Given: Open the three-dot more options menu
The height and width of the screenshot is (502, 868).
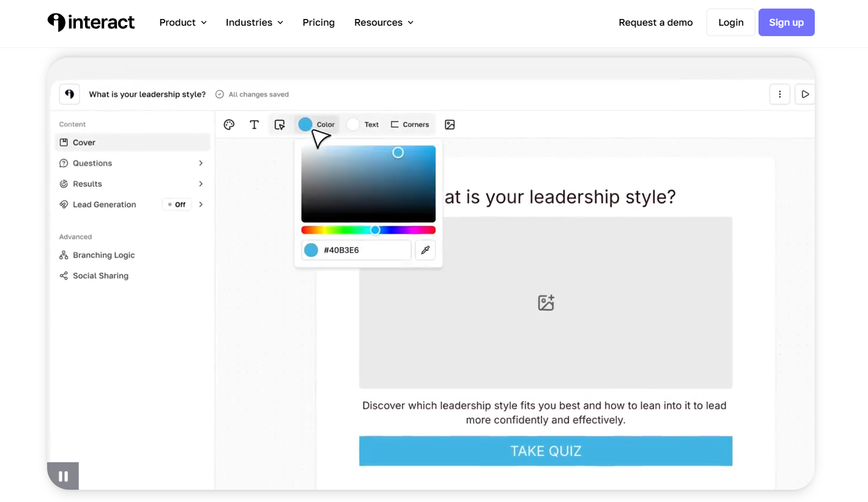Looking at the screenshot, I should click(779, 94).
